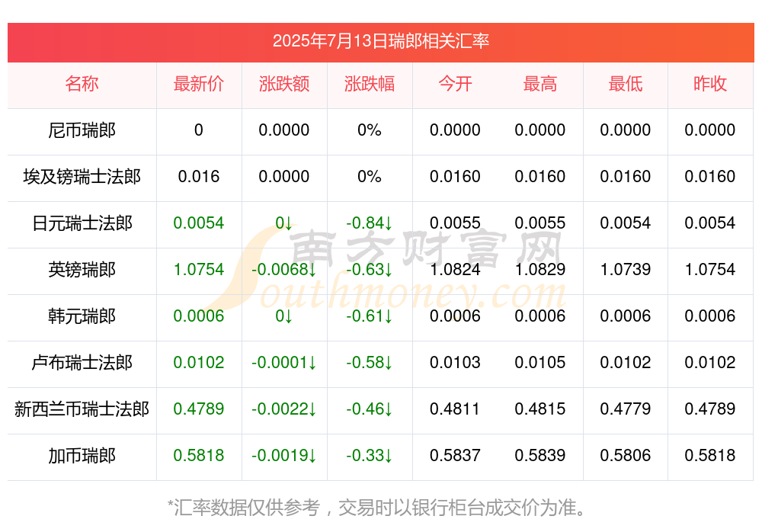
Task: Click latest price 0.0054 in green
Action: coord(199,223)
